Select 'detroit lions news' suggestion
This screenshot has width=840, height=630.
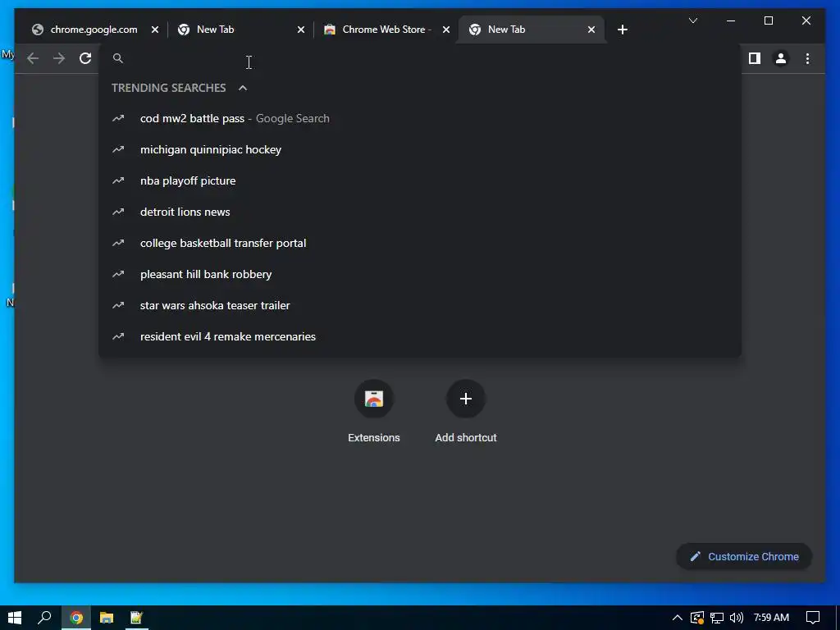pyautogui.click(x=420, y=212)
